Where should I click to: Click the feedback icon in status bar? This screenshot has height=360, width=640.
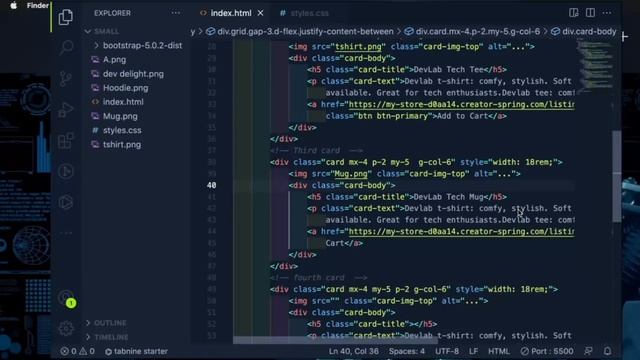tap(588, 351)
